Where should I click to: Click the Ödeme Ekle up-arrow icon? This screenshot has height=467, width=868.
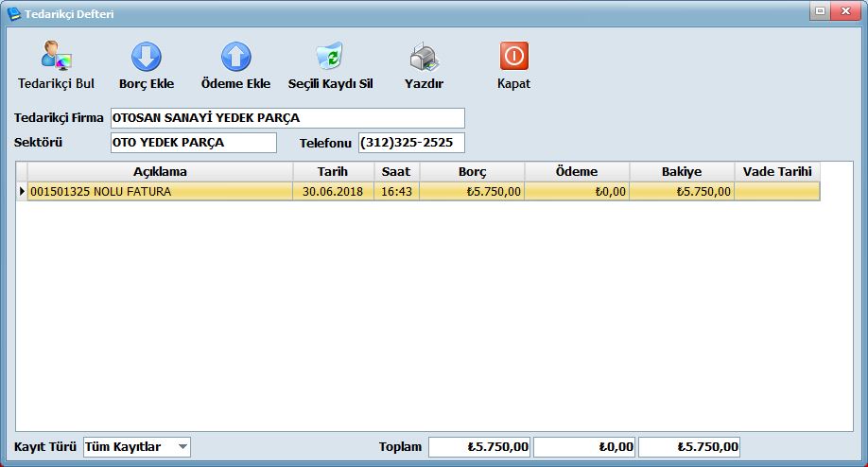pyautogui.click(x=235, y=58)
